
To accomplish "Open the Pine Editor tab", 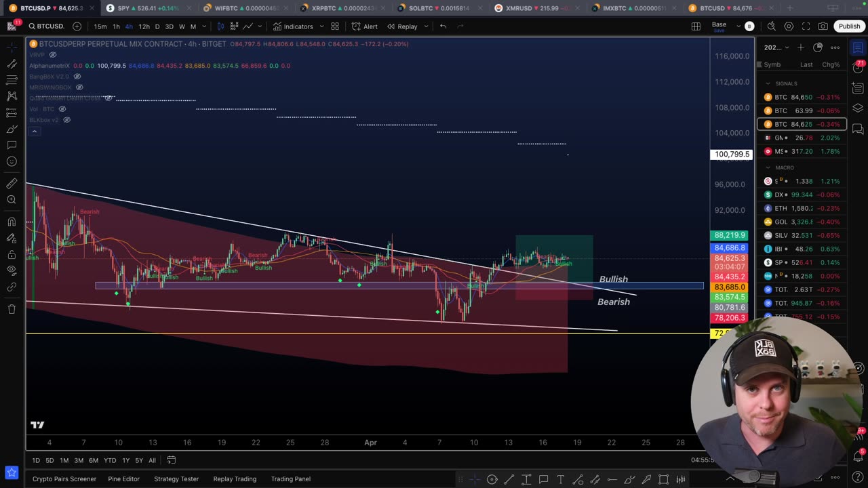I will 123,479.
